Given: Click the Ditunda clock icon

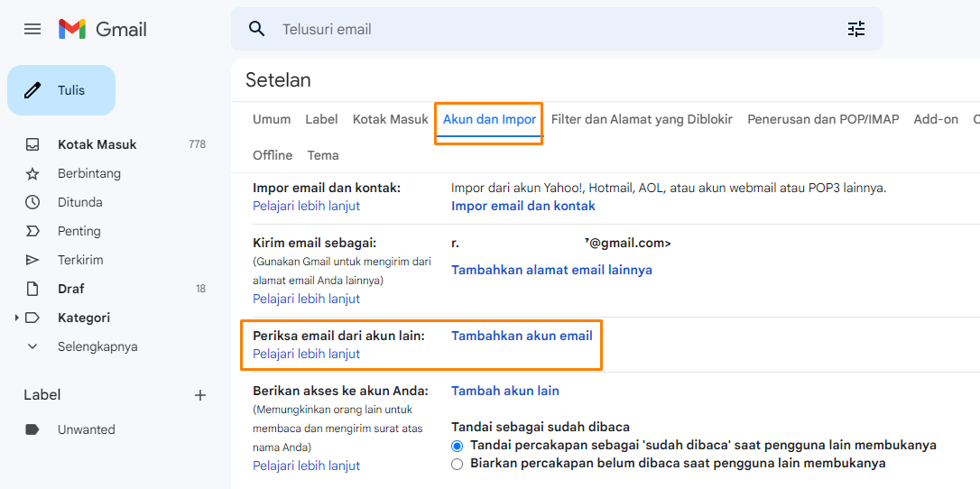Looking at the screenshot, I should click(x=32, y=202).
